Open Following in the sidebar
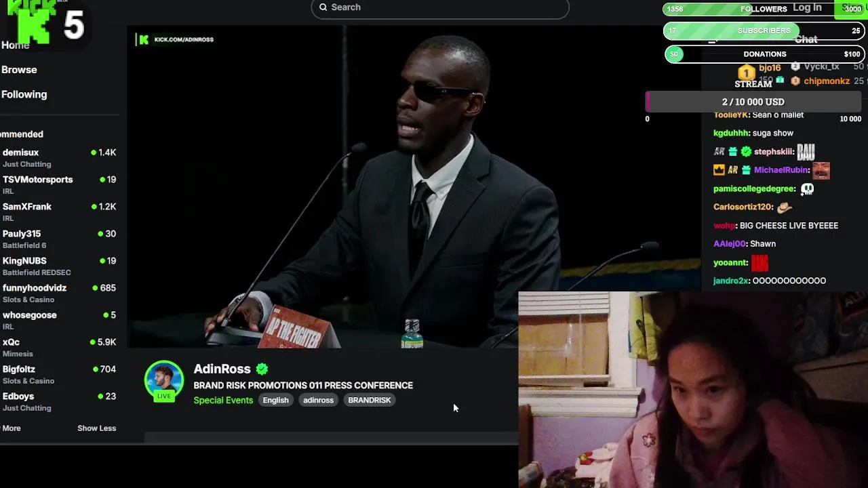Viewport: 868px width, 488px height. pos(24,94)
